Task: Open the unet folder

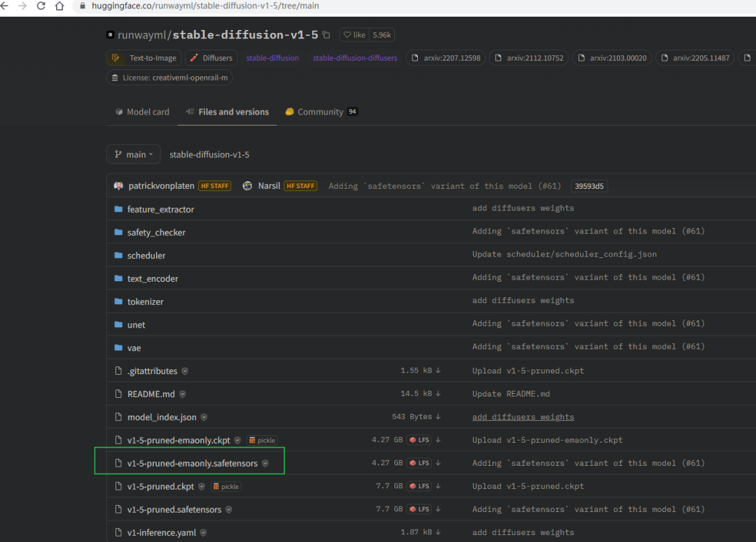Action: [136, 325]
